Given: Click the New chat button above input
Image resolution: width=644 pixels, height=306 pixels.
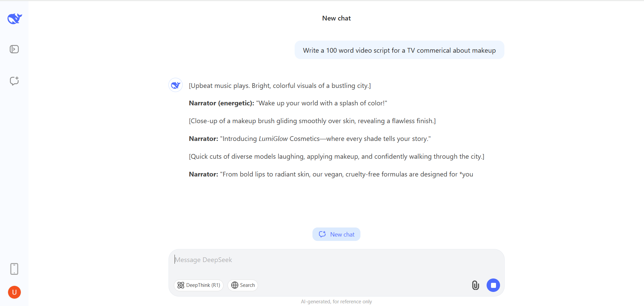Looking at the screenshot, I should 336,234.
